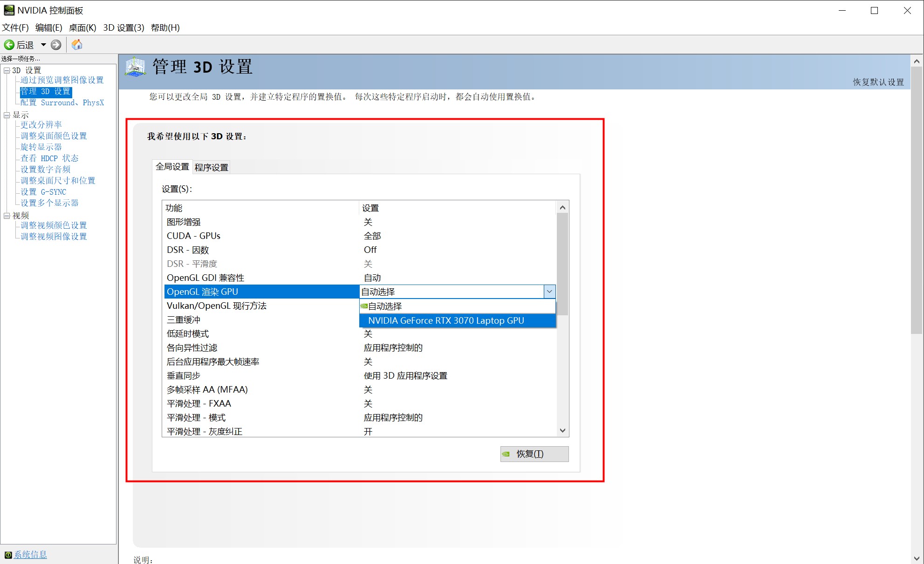Click the green Back arrow icon
The image size is (924, 564).
point(9,45)
